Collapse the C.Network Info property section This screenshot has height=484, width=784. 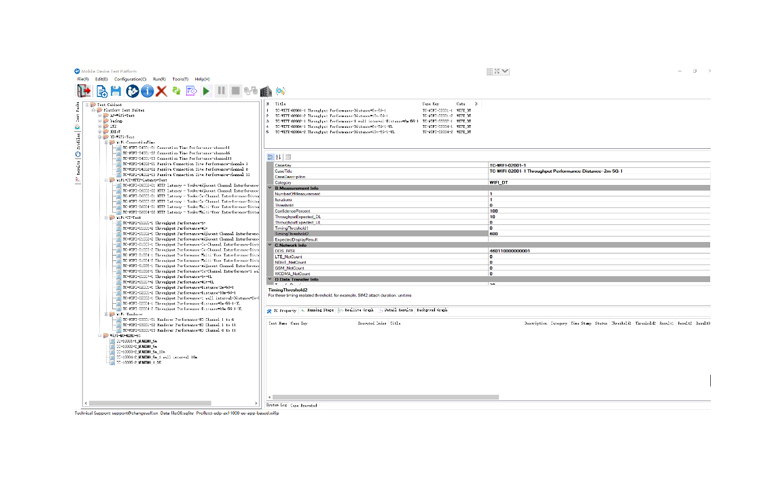[x=270, y=245]
